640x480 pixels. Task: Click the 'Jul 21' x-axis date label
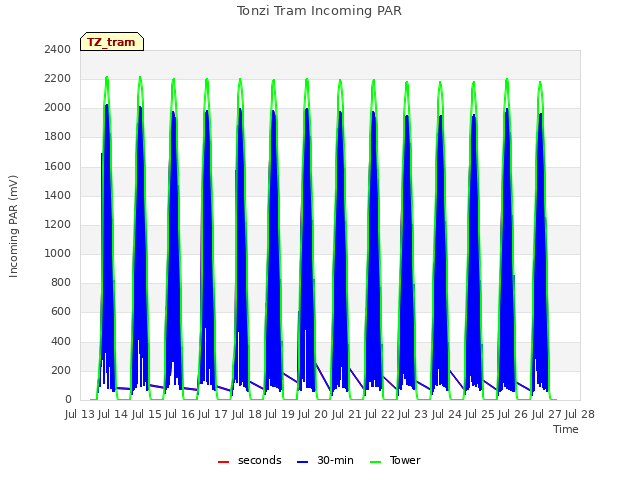(x=347, y=415)
